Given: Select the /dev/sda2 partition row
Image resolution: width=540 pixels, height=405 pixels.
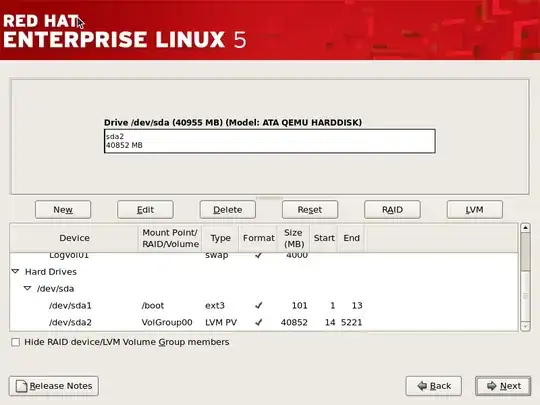Looking at the screenshot, I should tap(264, 322).
